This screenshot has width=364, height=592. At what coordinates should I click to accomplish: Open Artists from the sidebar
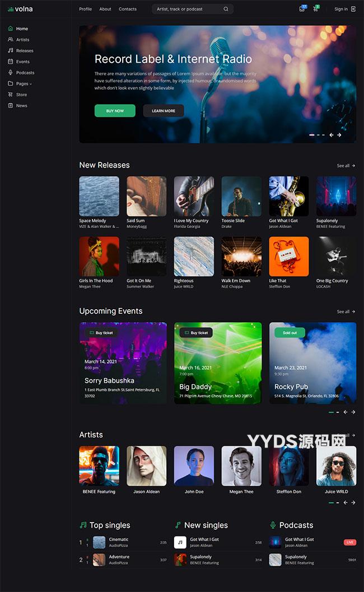[x=22, y=40]
